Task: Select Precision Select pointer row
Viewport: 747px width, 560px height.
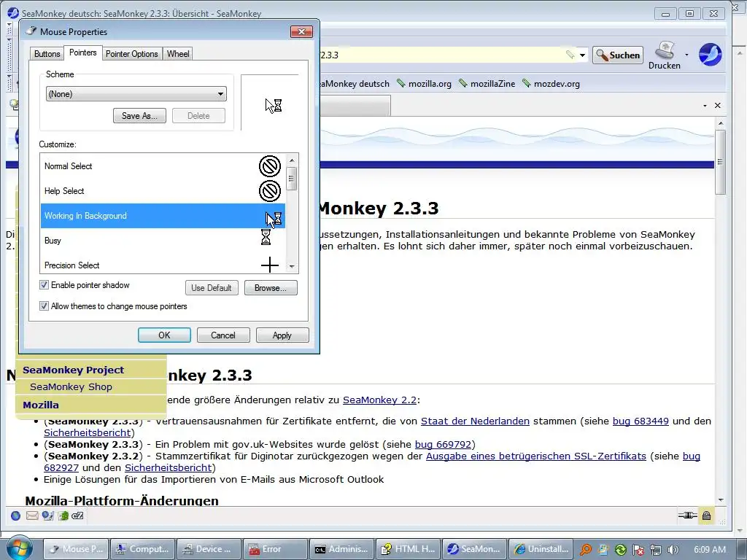Action: pyautogui.click(x=163, y=264)
